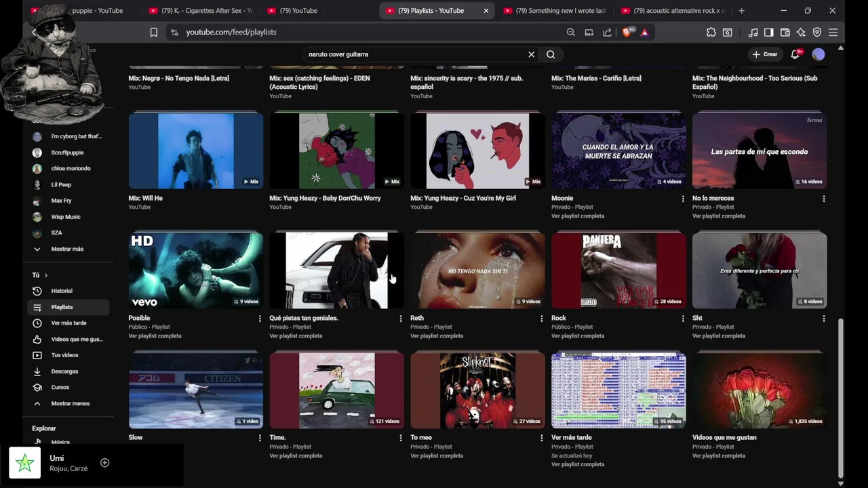Open the browser hamburger main menu
The height and width of the screenshot is (488, 868).
pyautogui.click(x=833, y=32)
